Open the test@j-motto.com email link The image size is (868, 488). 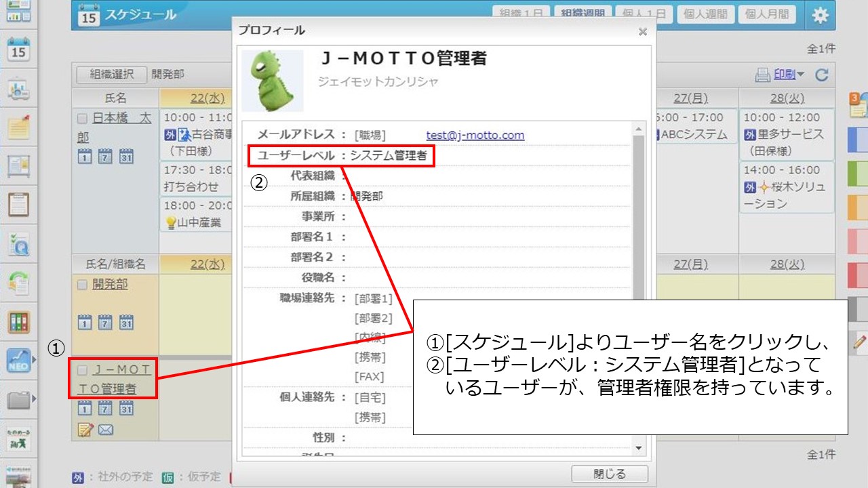[475, 135]
